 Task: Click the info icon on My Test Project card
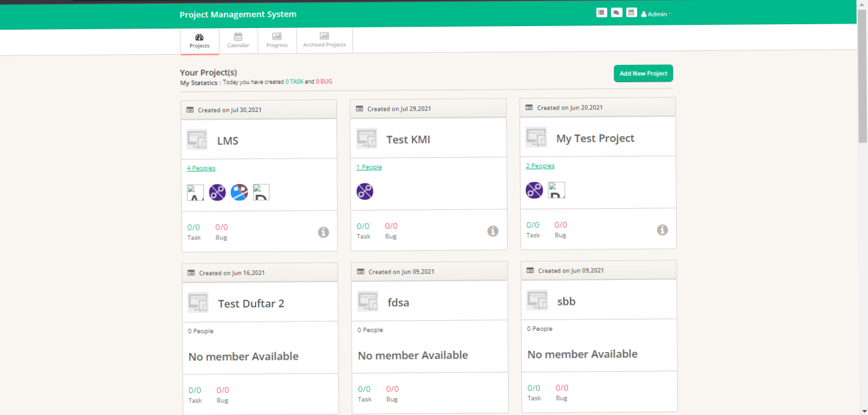click(663, 230)
